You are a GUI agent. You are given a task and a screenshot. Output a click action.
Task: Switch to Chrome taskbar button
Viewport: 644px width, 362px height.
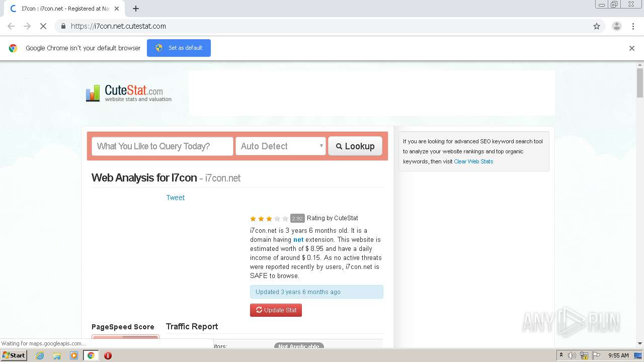click(x=91, y=355)
